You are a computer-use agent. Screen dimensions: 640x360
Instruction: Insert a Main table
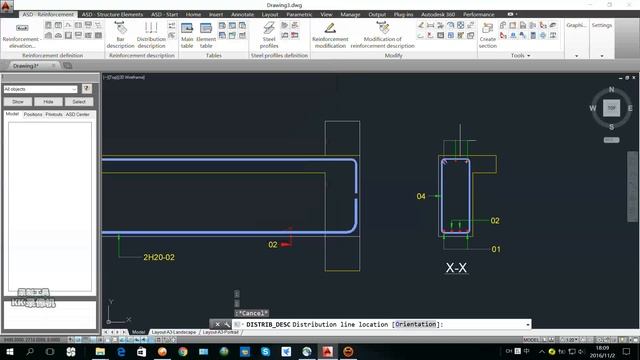click(x=187, y=35)
